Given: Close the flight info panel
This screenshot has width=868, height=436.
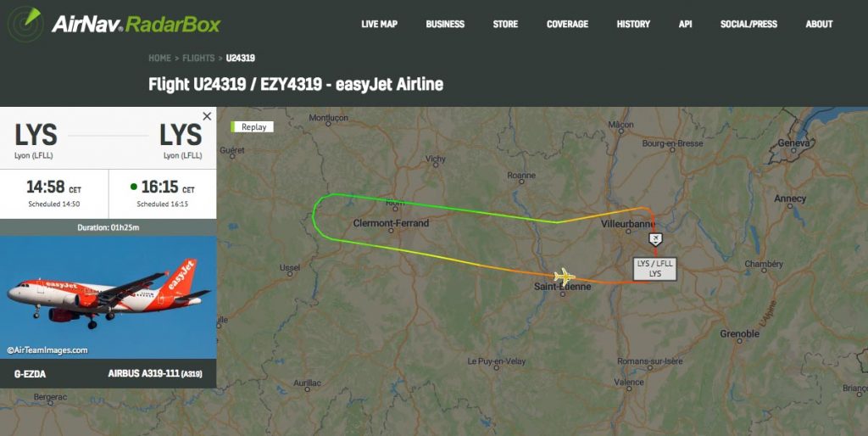Looking at the screenshot, I should tap(207, 116).
